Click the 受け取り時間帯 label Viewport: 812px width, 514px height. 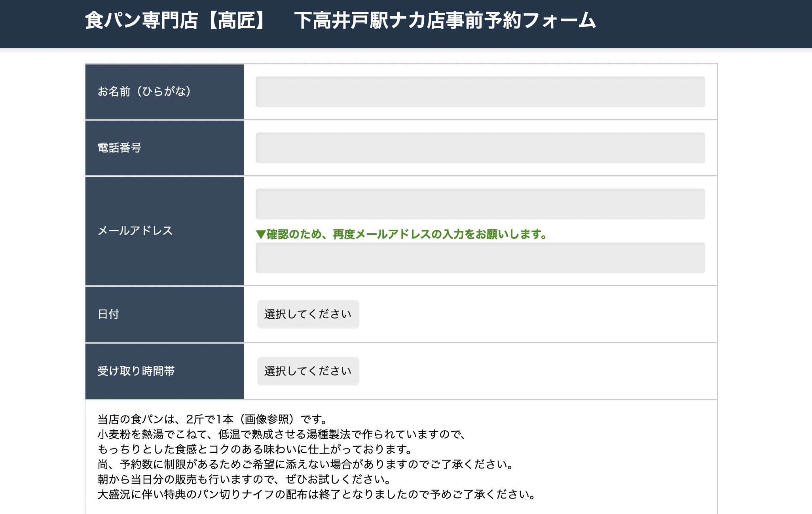pos(136,371)
